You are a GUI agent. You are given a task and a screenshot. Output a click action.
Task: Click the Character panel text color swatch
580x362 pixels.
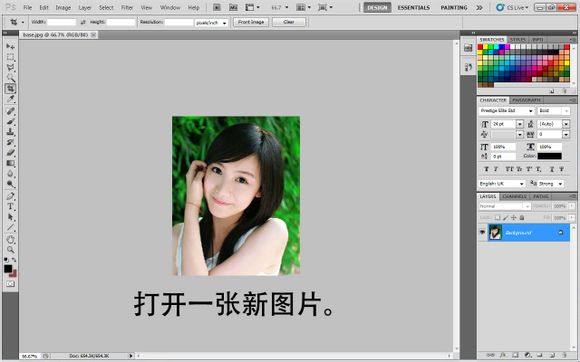coord(549,156)
